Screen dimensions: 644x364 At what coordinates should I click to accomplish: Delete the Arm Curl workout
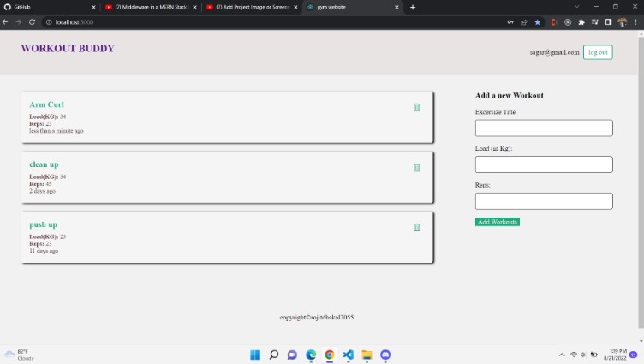417,107
